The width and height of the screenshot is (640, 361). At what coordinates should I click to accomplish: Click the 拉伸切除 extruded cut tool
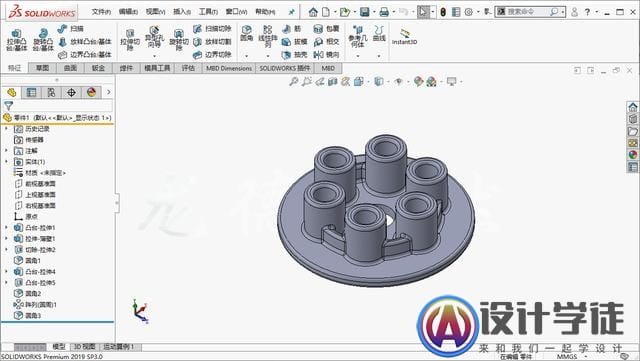point(130,40)
